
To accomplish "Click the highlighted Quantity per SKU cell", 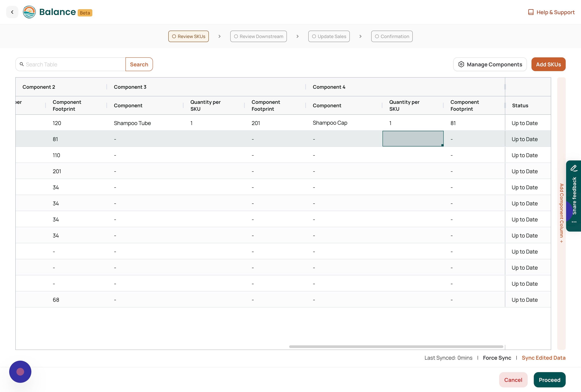I will (x=413, y=139).
